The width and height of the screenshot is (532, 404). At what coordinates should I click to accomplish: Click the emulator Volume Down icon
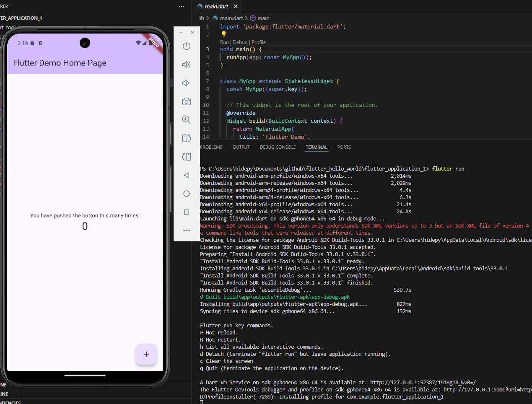[x=186, y=83]
